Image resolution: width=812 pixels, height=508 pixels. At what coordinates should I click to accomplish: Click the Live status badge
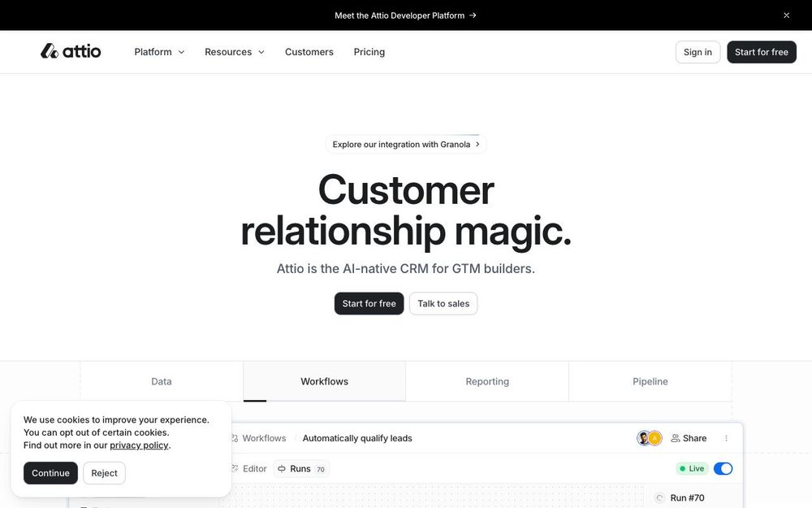tap(692, 469)
